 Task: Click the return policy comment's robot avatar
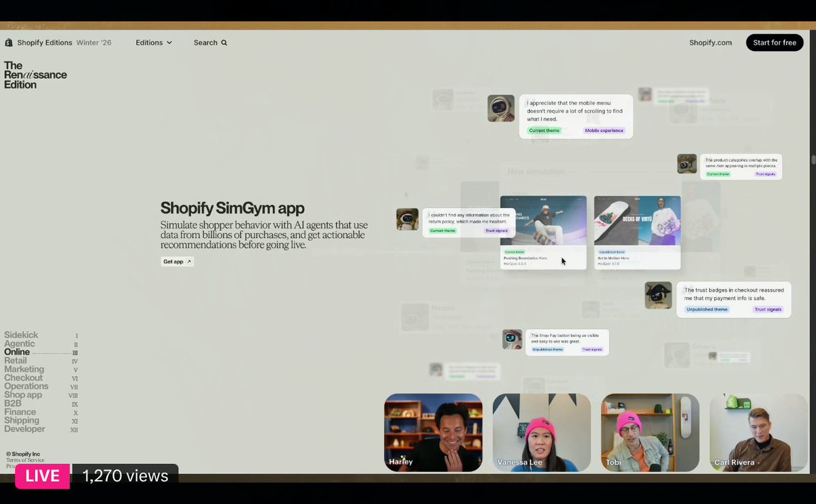(407, 220)
